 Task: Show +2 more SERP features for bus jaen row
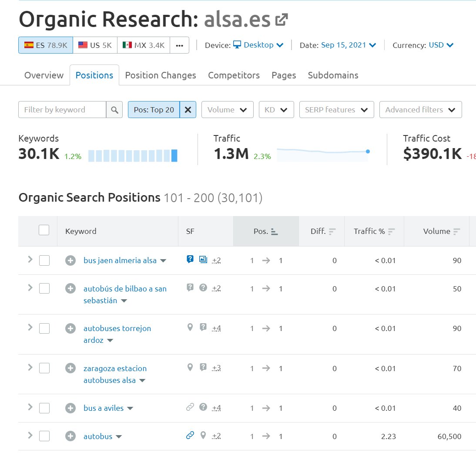[216, 260]
